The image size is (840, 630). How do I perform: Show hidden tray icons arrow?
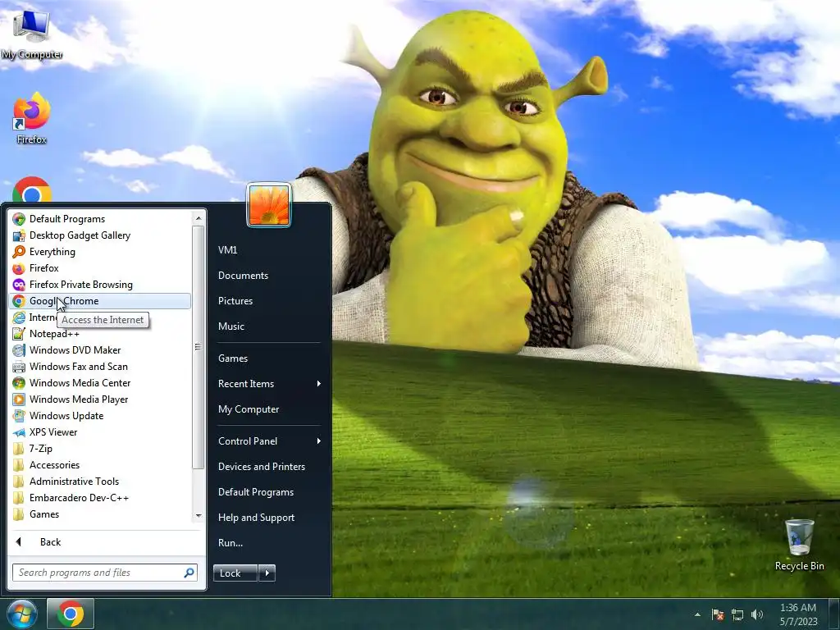(697, 614)
